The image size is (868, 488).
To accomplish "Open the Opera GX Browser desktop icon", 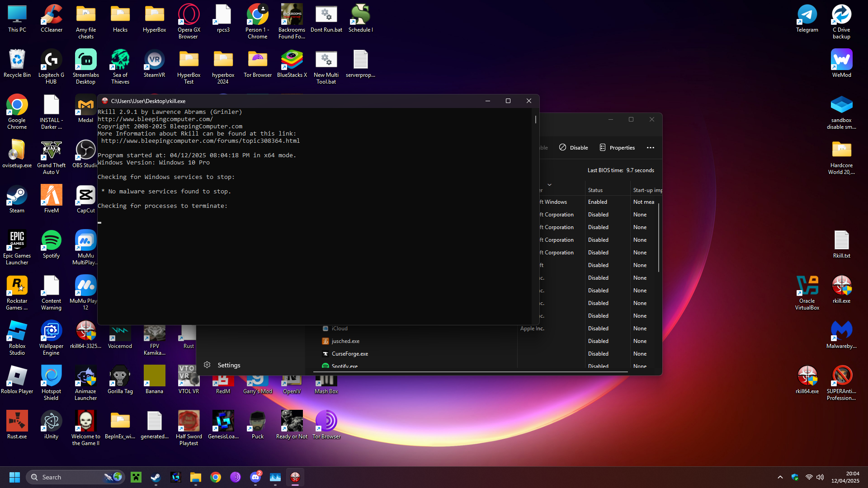I will (189, 21).
